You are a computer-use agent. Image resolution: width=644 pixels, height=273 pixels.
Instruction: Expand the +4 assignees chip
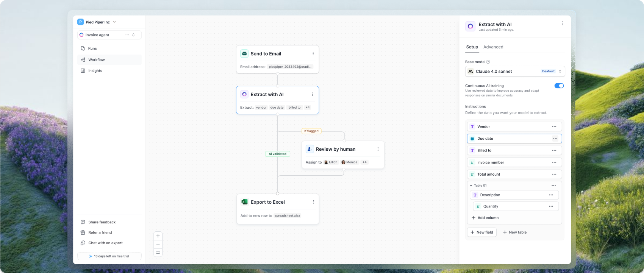click(364, 162)
